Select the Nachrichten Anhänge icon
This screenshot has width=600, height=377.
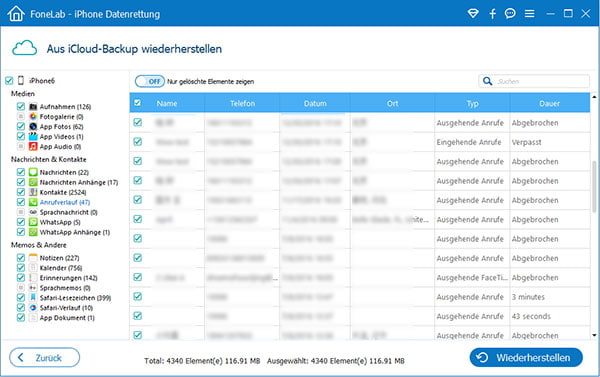tap(33, 182)
